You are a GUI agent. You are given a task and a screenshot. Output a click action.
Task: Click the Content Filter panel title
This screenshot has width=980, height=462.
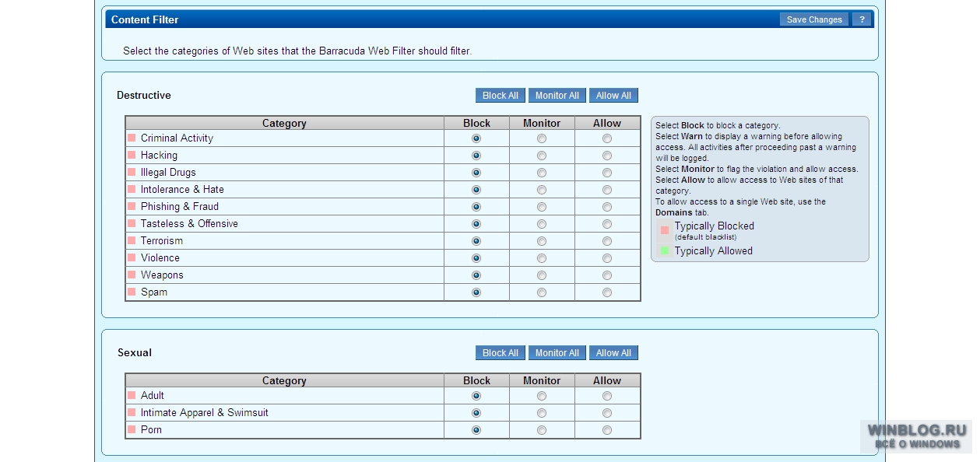[x=145, y=19]
